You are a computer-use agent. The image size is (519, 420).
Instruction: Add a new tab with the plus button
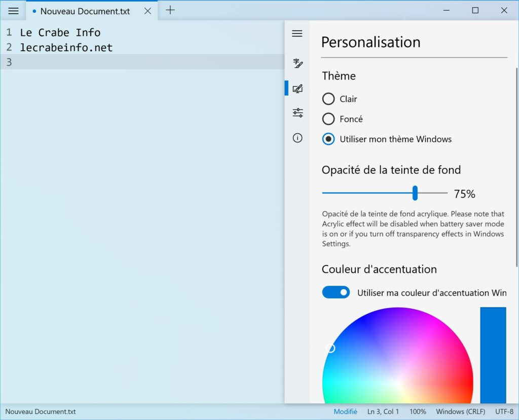tap(170, 10)
